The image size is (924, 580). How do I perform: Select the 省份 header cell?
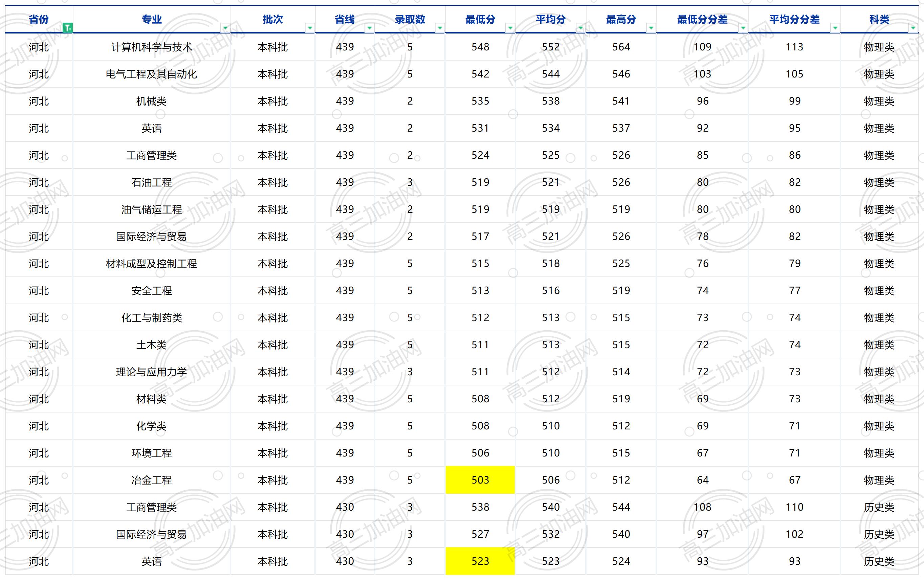pos(39,19)
